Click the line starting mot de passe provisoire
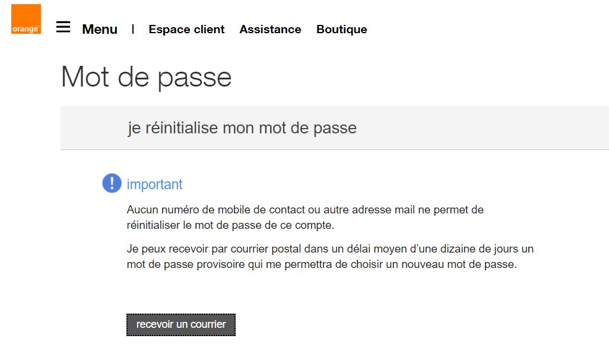 click(x=322, y=264)
